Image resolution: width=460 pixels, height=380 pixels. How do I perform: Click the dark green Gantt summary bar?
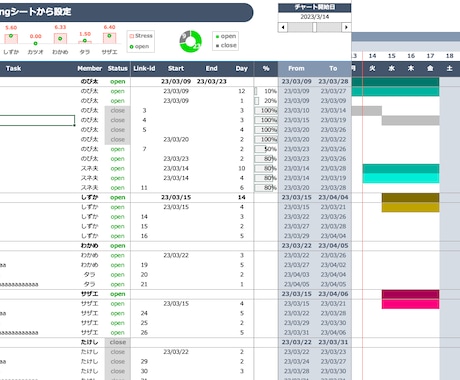tap(395, 82)
